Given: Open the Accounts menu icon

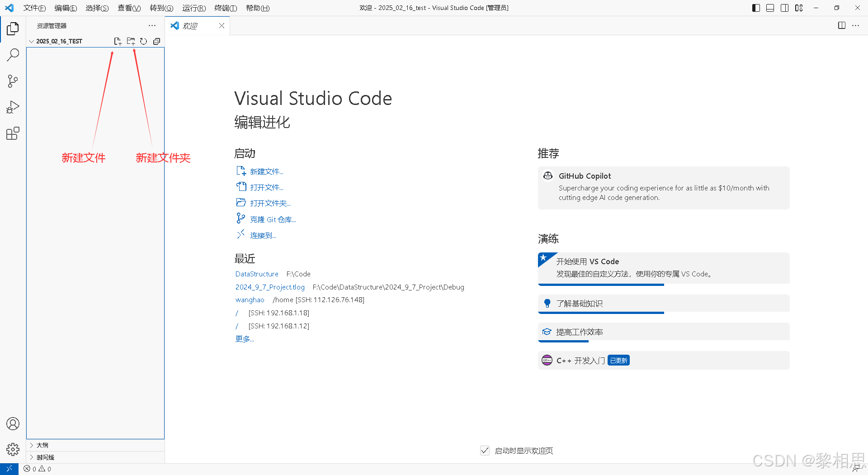Looking at the screenshot, I should 13,423.
